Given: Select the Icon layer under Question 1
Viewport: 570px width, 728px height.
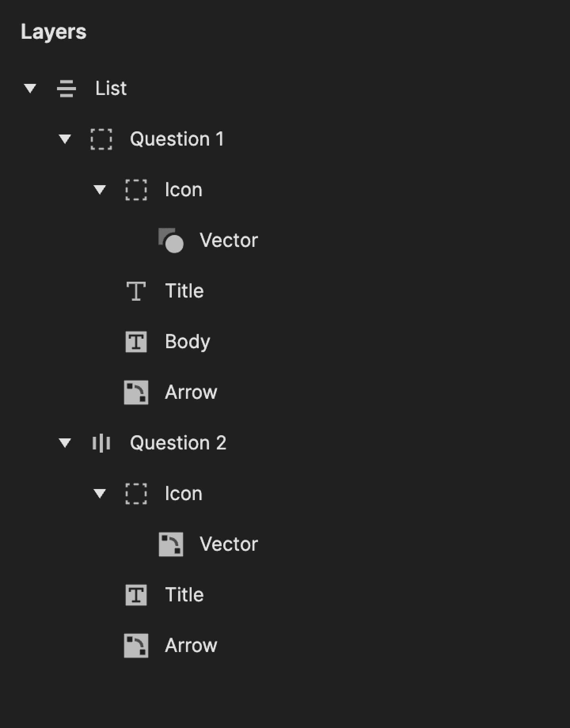Looking at the screenshot, I should pyautogui.click(x=183, y=190).
